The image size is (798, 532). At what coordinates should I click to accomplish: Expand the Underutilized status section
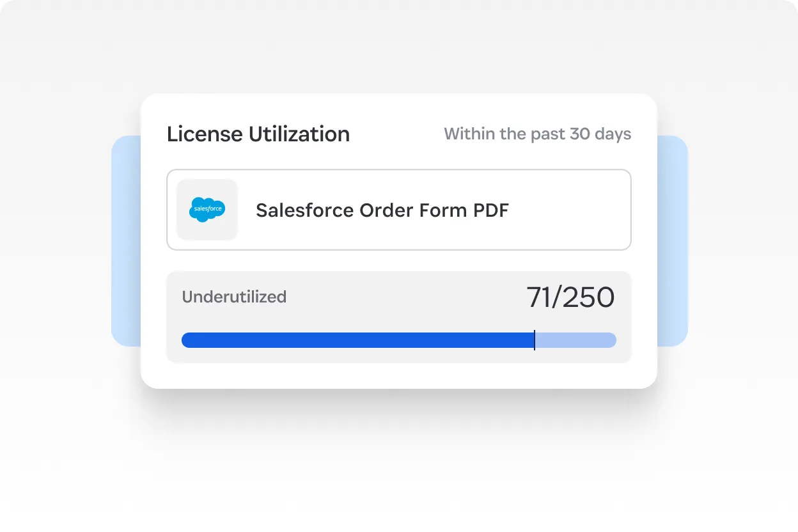(x=234, y=296)
